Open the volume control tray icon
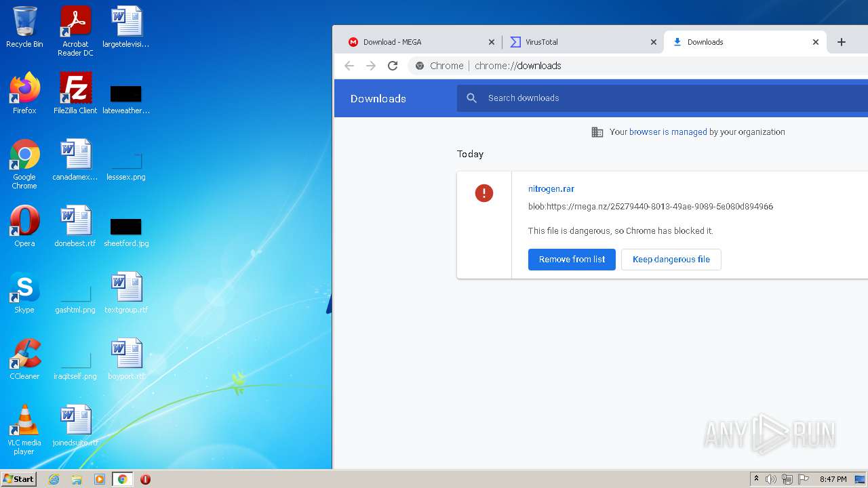This screenshot has height=488, width=868. coord(771,479)
